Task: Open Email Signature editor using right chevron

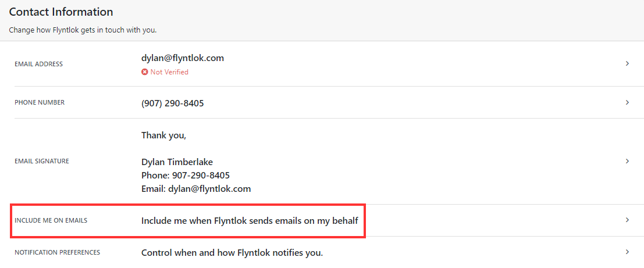Action: pyautogui.click(x=627, y=161)
